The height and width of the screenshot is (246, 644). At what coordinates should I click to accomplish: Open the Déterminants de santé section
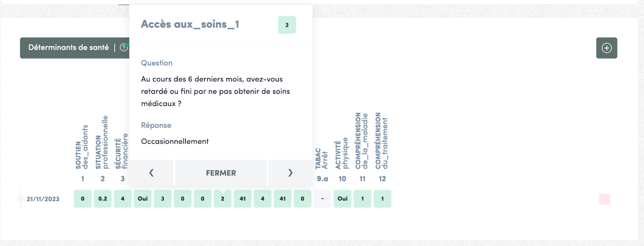(68, 48)
